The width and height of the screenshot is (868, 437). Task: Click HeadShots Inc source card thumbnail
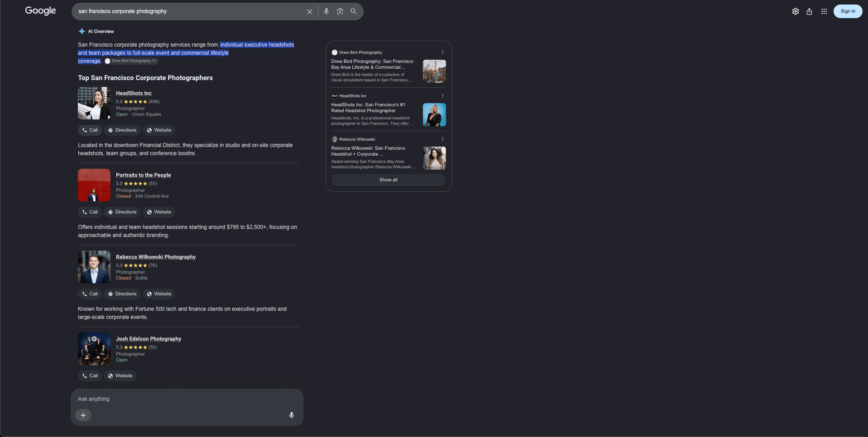434,114
